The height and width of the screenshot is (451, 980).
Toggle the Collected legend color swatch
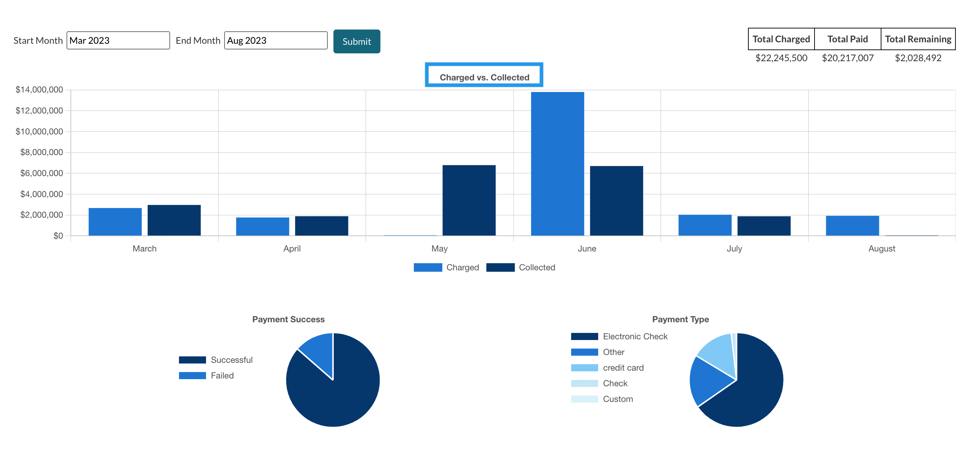(x=500, y=267)
